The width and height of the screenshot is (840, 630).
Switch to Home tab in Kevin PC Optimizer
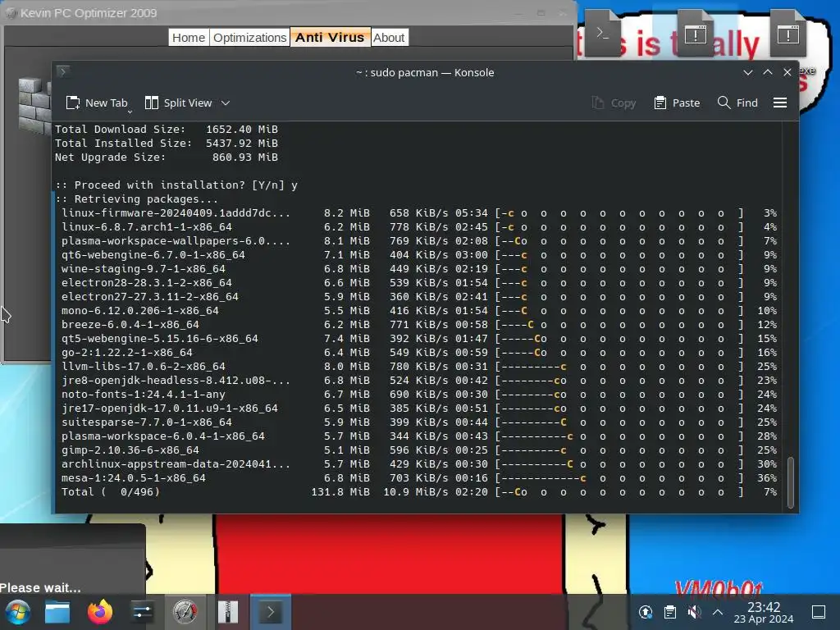[189, 38]
